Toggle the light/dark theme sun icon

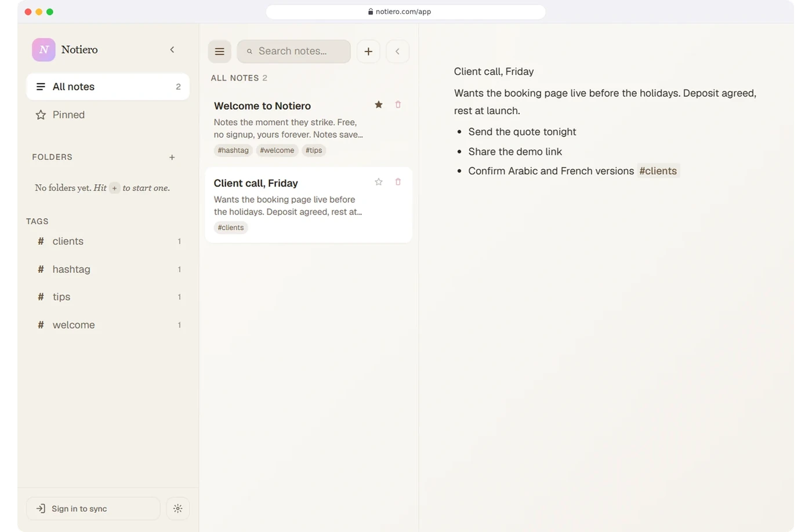pos(177,509)
